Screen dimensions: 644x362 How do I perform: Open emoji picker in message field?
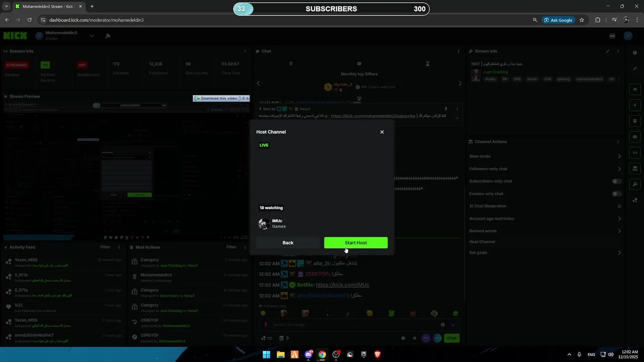[443, 325]
